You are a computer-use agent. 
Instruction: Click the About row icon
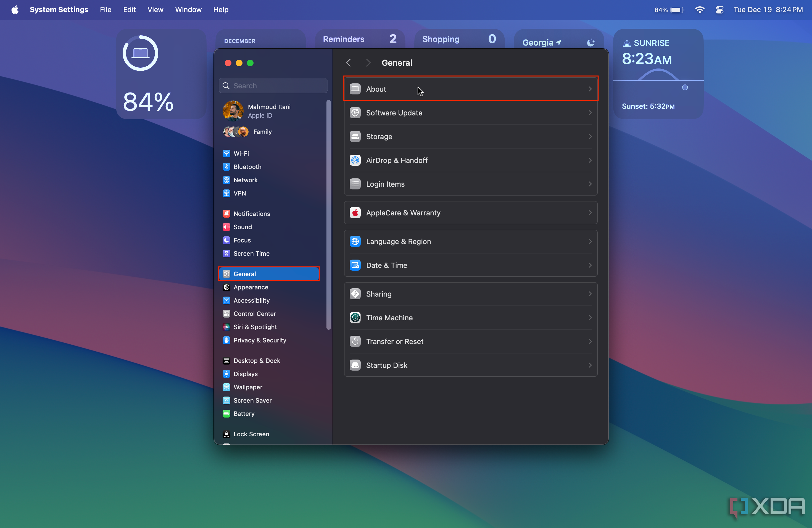(355, 89)
